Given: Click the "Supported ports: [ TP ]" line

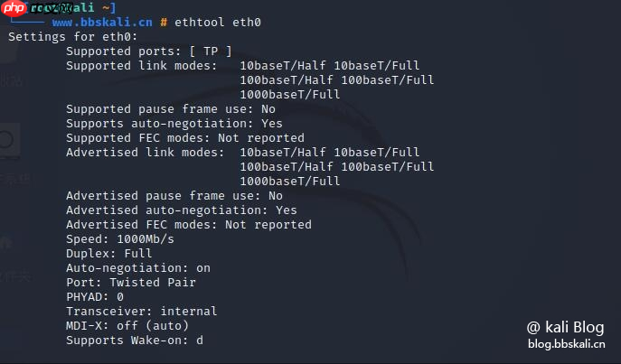Looking at the screenshot, I should 148,51.
